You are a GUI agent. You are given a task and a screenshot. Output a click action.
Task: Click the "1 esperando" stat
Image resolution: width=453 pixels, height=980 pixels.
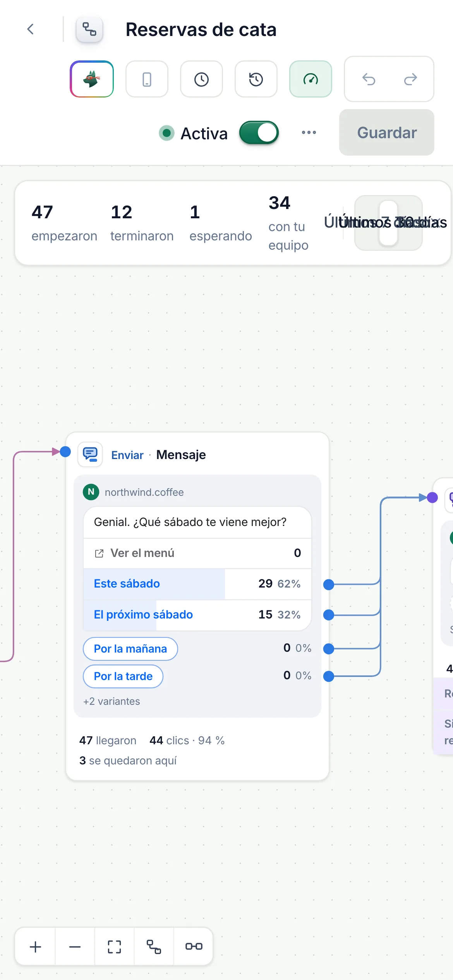(x=221, y=223)
